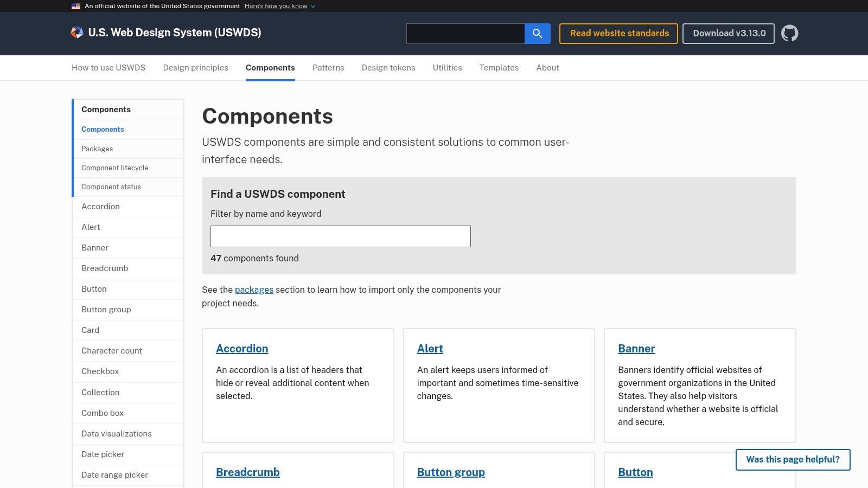Open About nav item
Image resolution: width=868 pixels, height=488 pixels.
pyautogui.click(x=547, y=68)
